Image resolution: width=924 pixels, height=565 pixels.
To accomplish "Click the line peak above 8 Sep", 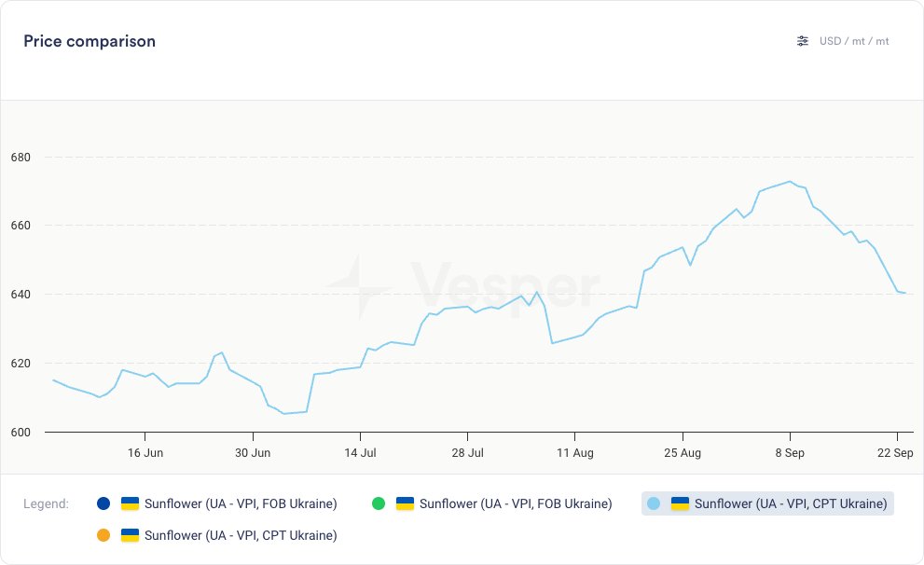I will coord(790,181).
